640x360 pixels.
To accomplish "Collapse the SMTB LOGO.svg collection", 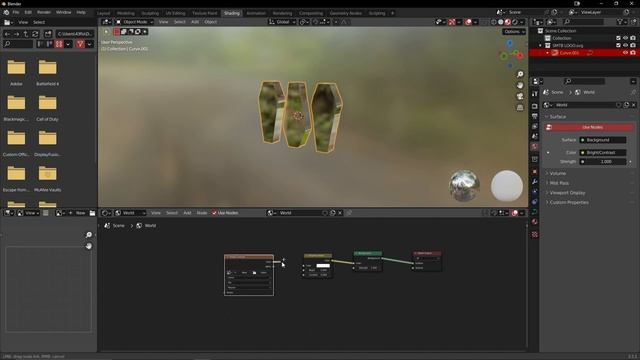I will coord(540,45).
